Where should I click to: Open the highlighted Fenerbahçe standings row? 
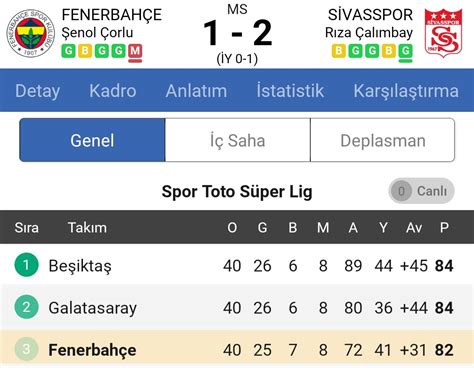tap(237, 349)
